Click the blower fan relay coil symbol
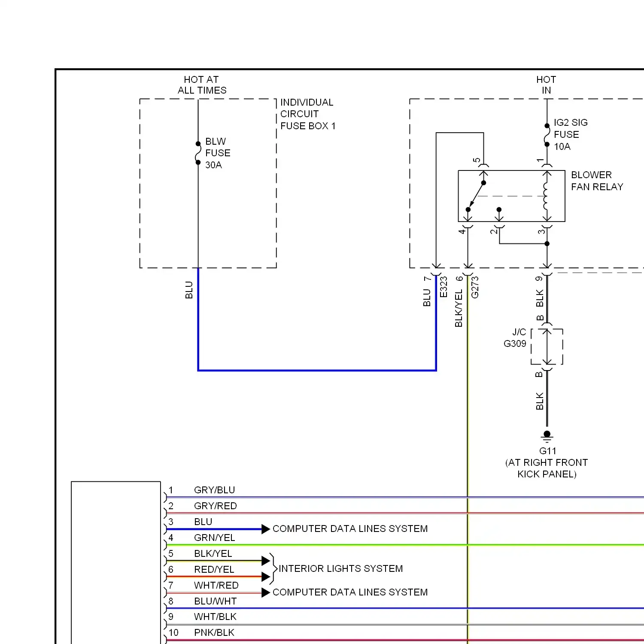This screenshot has height=644, width=644. pyautogui.click(x=546, y=196)
